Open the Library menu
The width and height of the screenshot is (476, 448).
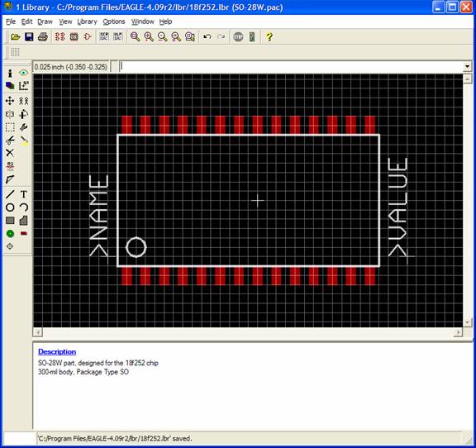pyautogui.click(x=87, y=21)
